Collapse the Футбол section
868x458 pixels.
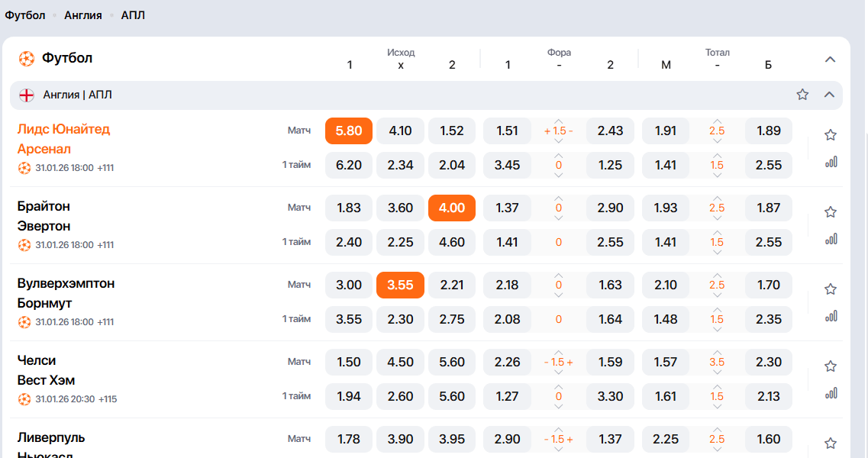[831, 60]
